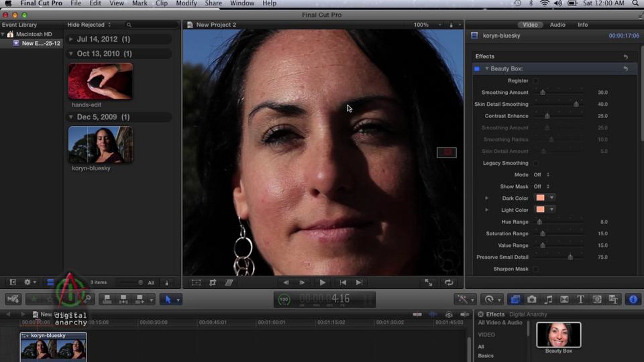644x362 pixels.
Task: Enable the Register checkbox
Action: click(536, 81)
